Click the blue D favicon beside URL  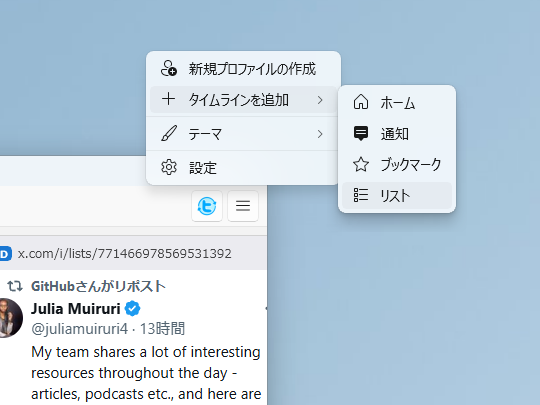pos(6,254)
